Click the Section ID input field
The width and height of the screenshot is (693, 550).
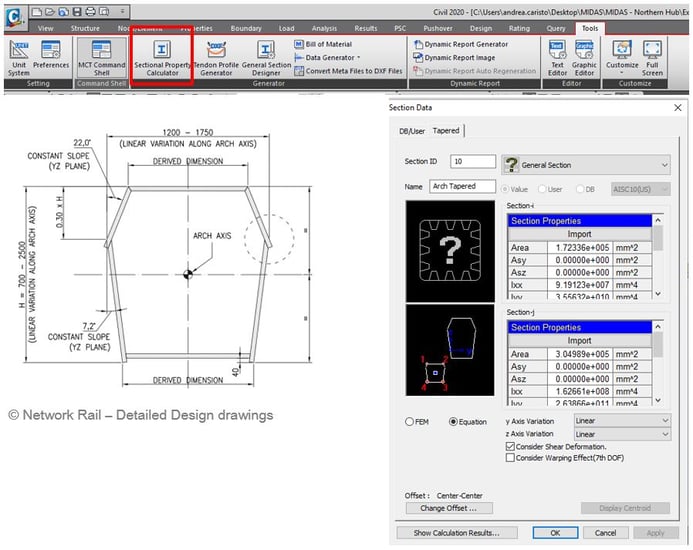click(472, 161)
